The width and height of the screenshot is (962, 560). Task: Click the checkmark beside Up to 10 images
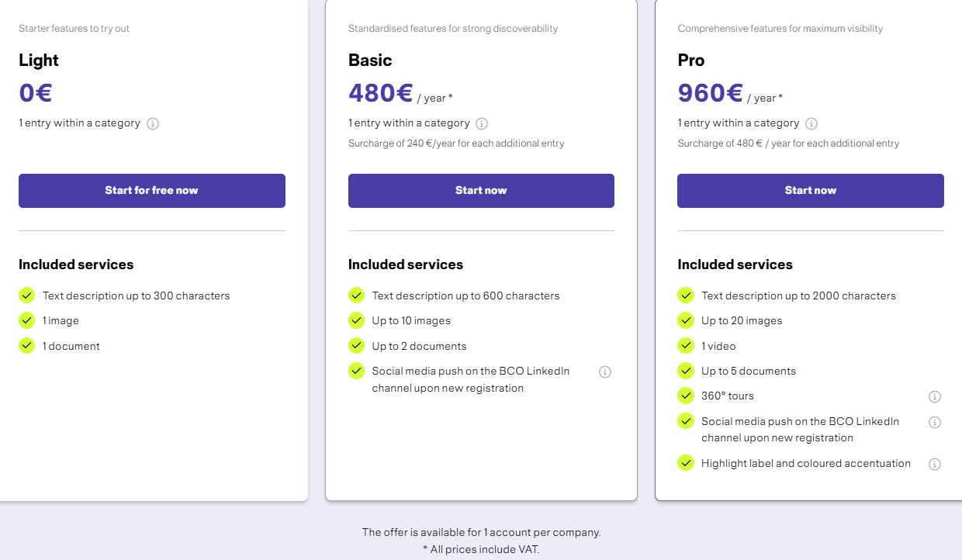click(356, 320)
